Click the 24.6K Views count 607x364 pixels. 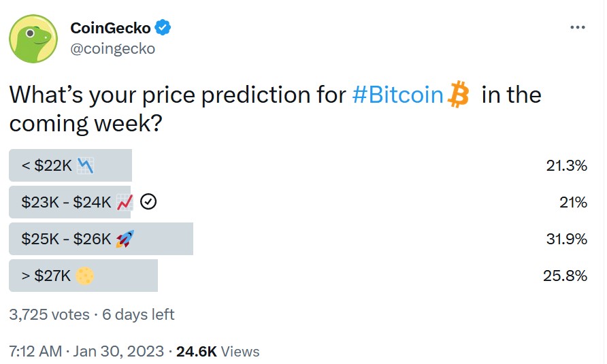point(218,351)
